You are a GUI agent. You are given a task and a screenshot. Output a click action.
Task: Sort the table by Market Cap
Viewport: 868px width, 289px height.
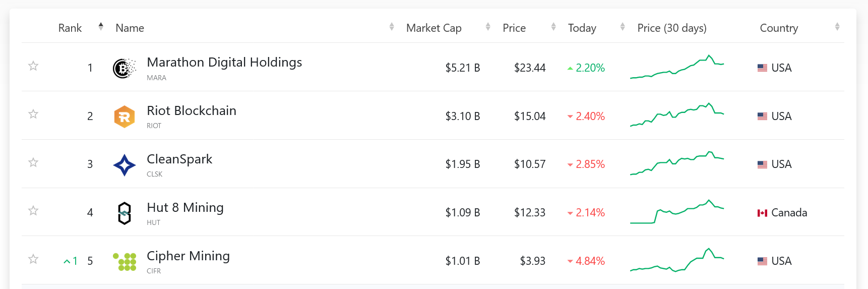(x=434, y=28)
